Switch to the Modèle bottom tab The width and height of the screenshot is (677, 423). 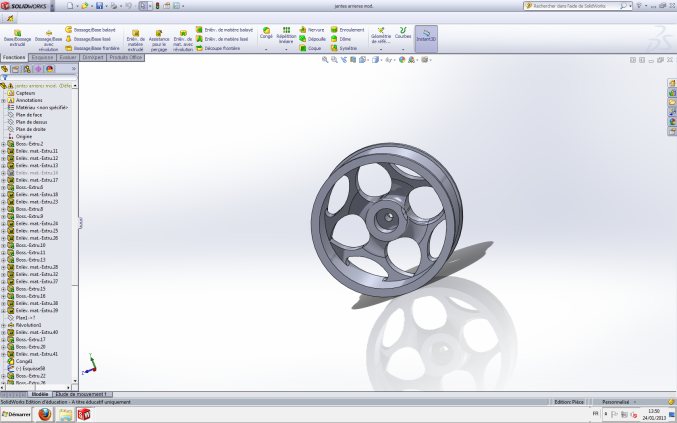pyautogui.click(x=40, y=394)
